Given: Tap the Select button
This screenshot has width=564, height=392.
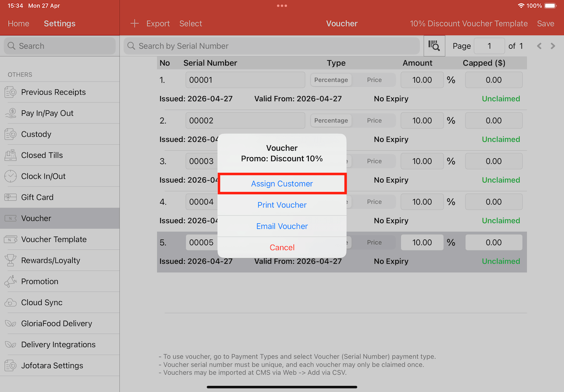Looking at the screenshot, I should coord(191,23).
